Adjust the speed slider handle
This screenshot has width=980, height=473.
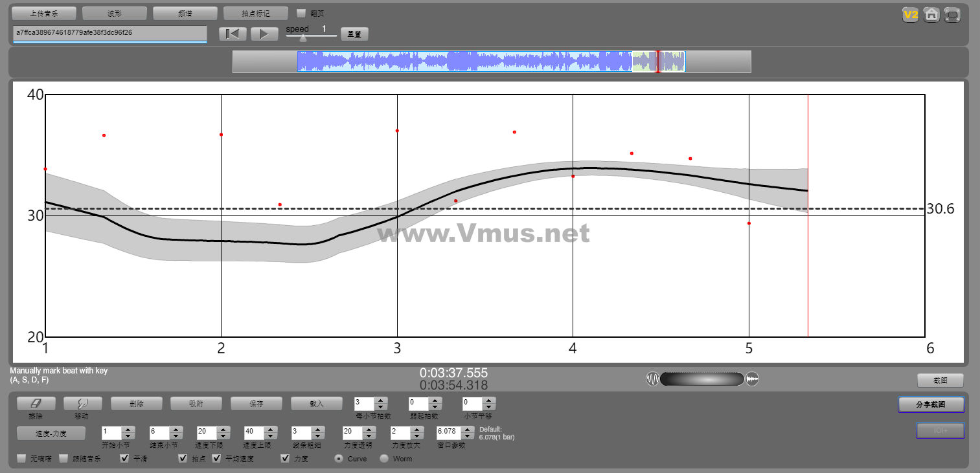[x=302, y=38]
